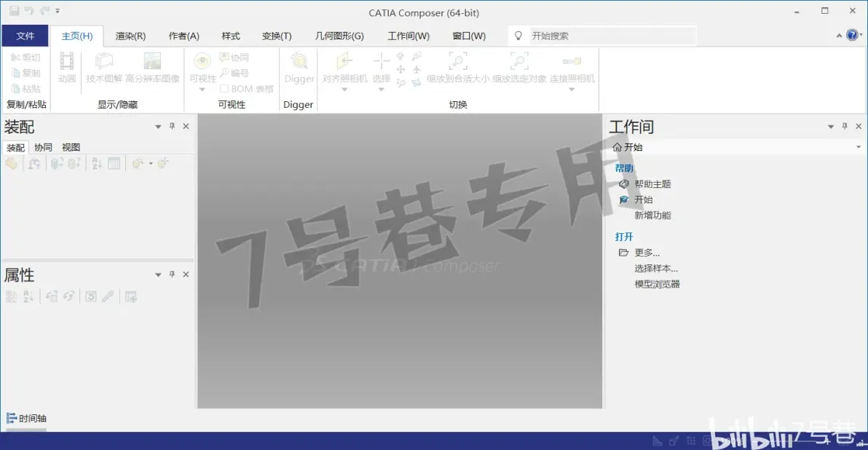Click 缩放到合适大小 zoom icon
The image size is (868, 450).
pos(458,61)
